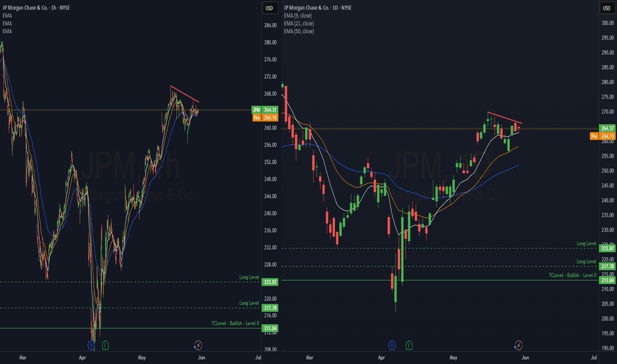The width and height of the screenshot is (617, 364).
Task: Select the red trendline on 1h chart
Action: pyautogui.click(x=185, y=94)
